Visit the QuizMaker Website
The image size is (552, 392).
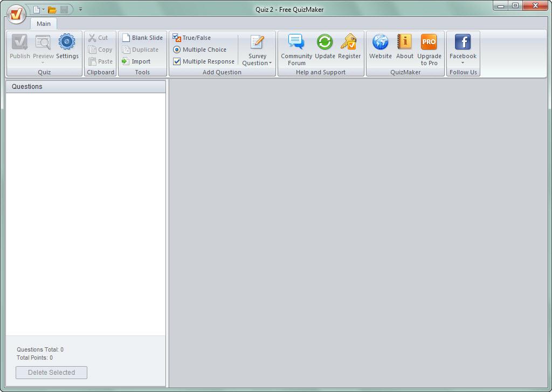[381, 47]
